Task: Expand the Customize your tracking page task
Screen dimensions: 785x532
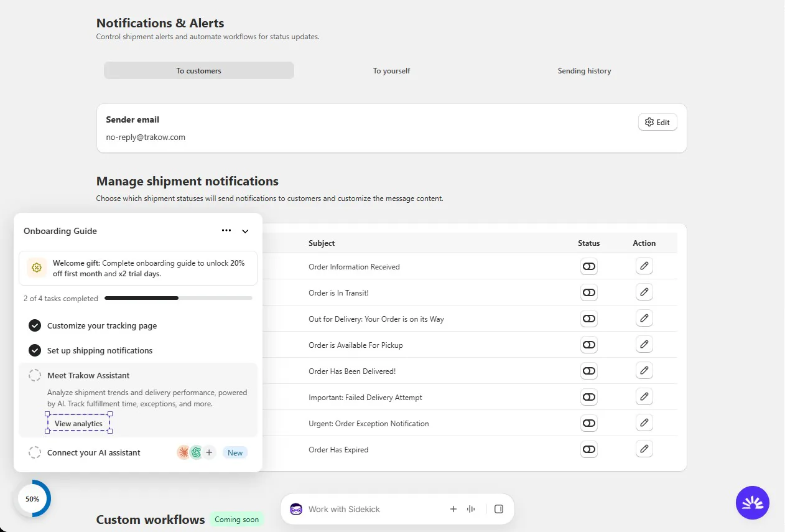Action: pos(102,325)
